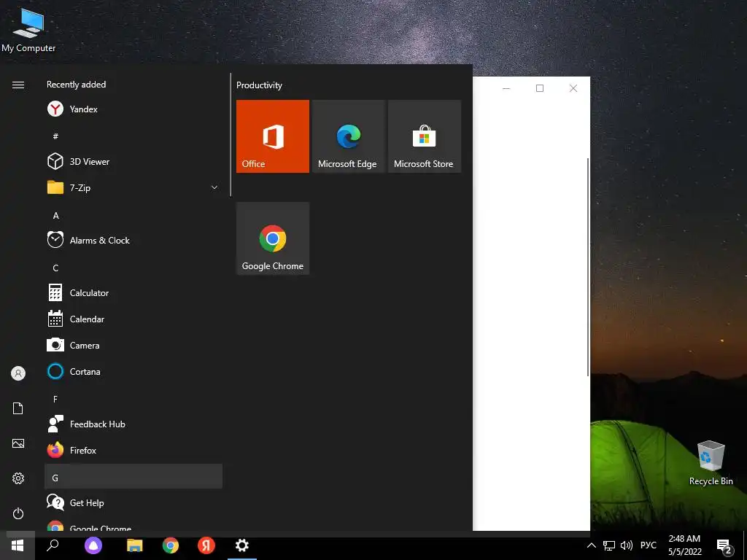Click Settings window vertical scrollbar
This screenshot has width=747, height=560.
click(588, 267)
